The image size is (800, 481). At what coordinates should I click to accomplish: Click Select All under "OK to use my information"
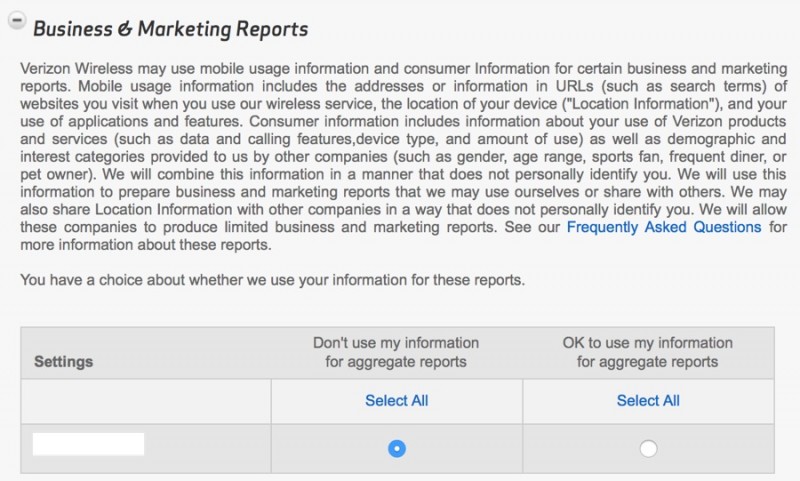pyautogui.click(x=648, y=401)
